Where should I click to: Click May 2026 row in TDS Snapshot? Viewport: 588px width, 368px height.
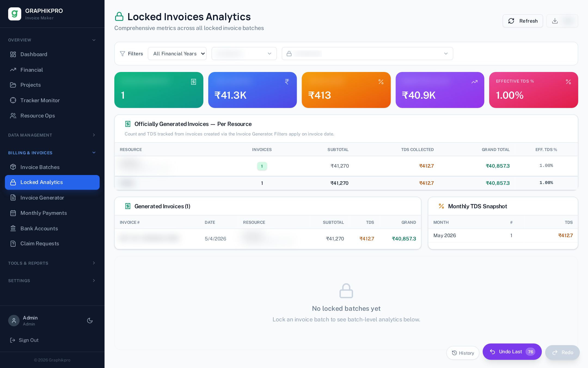503,236
